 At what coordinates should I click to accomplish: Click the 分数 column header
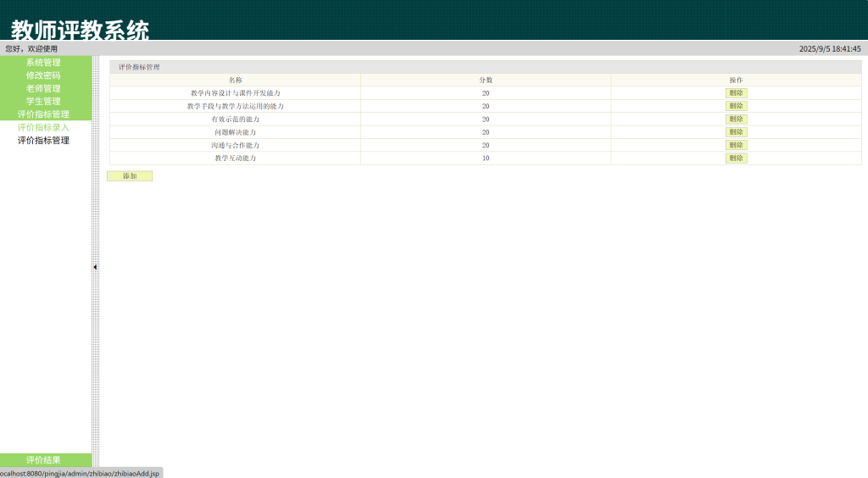pyautogui.click(x=486, y=81)
